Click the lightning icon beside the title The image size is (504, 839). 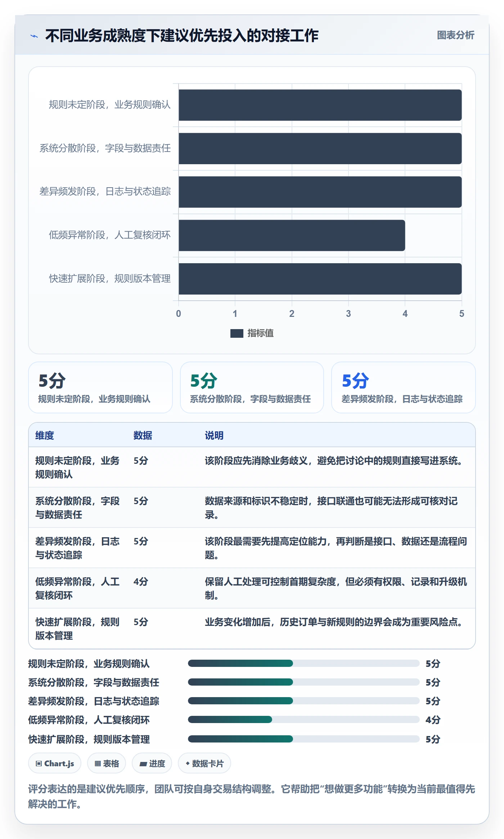pos(34,36)
